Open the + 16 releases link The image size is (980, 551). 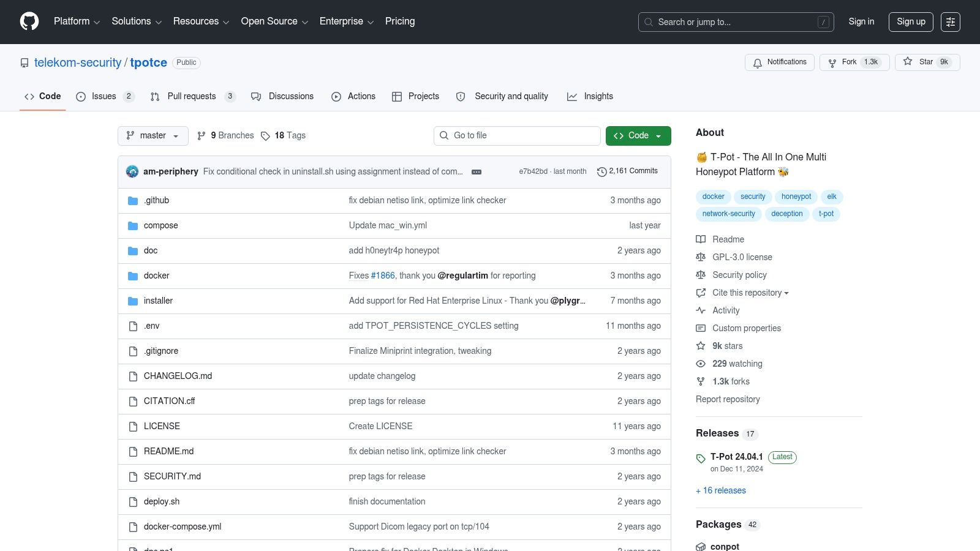[721, 490]
